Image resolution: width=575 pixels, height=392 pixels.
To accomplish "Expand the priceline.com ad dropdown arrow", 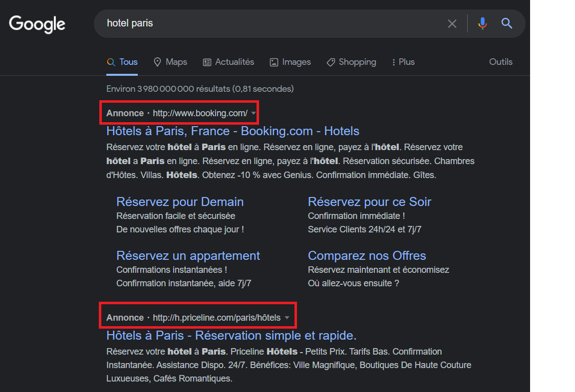I will pyautogui.click(x=287, y=318).
